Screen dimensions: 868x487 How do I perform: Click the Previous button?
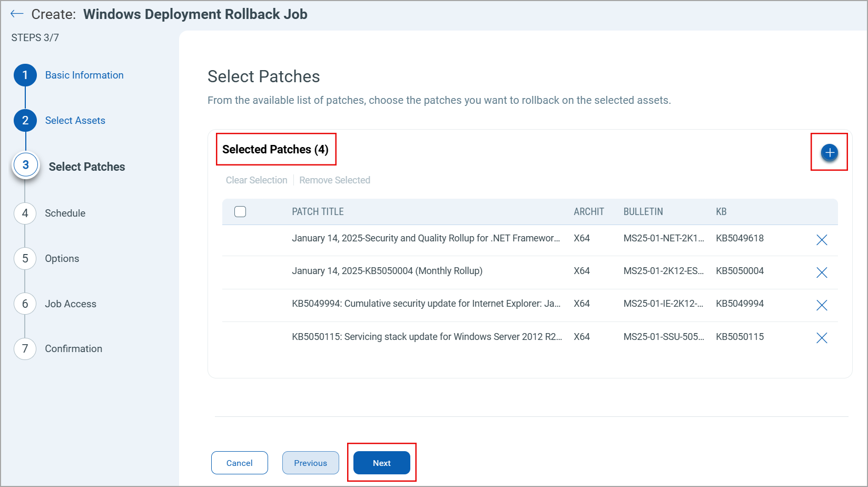point(310,463)
